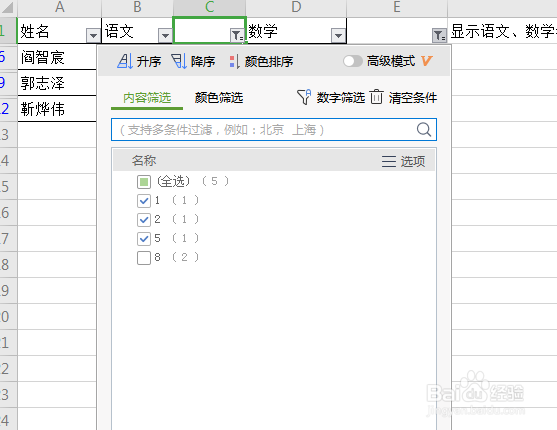Screen dimensions: 557x430
Task: Select column C header
Action: pyautogui.click(x=210, y=7)
